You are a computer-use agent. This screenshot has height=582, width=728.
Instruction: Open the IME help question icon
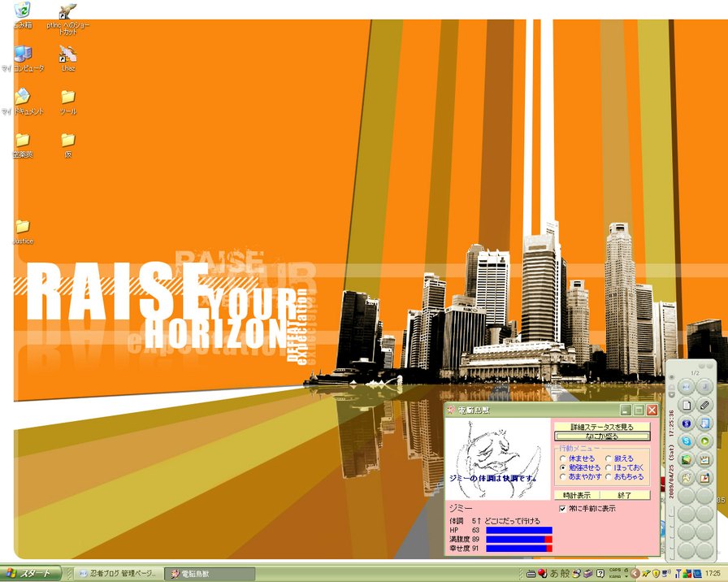[x=600, y=574]
